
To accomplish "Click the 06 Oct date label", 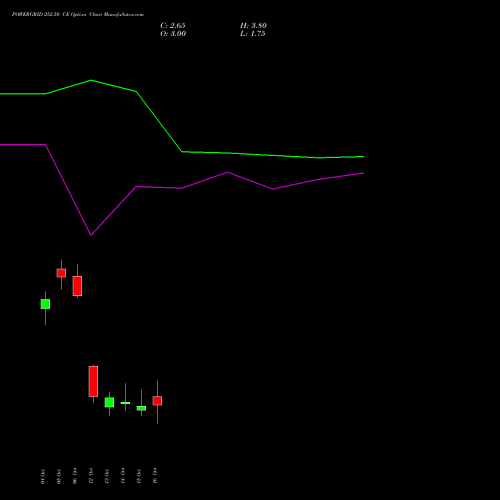I will (75, 476).
